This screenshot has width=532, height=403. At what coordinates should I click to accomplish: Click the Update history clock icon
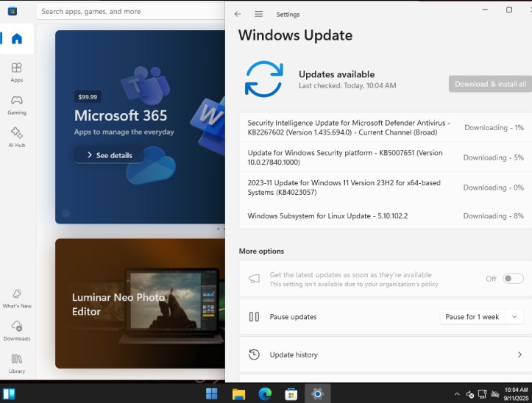254,354
